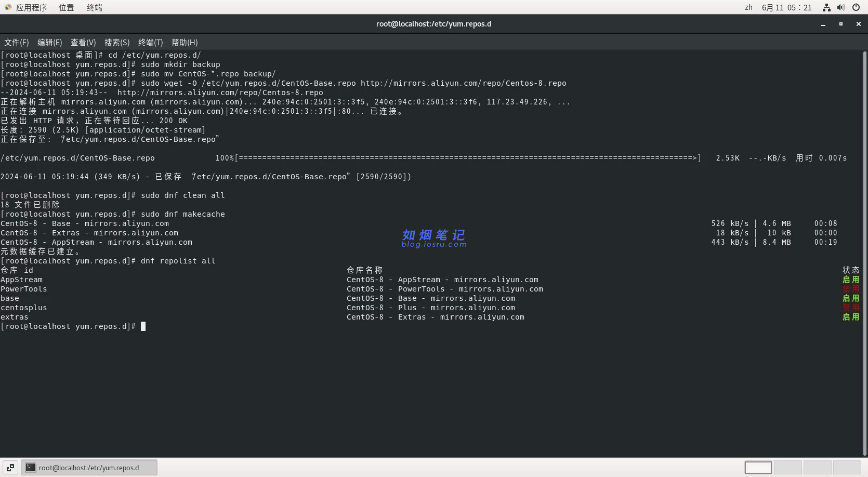The width and height of the screenshot is (868, 477).
Task: Switch to the third workspace
Action: 818,468
